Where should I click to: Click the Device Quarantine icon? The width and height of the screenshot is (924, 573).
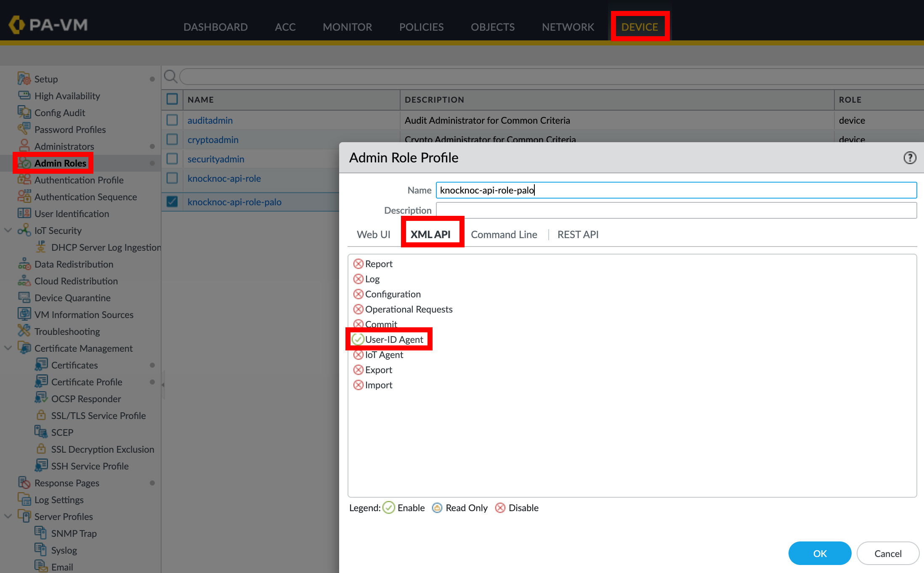tap(24, 297)
